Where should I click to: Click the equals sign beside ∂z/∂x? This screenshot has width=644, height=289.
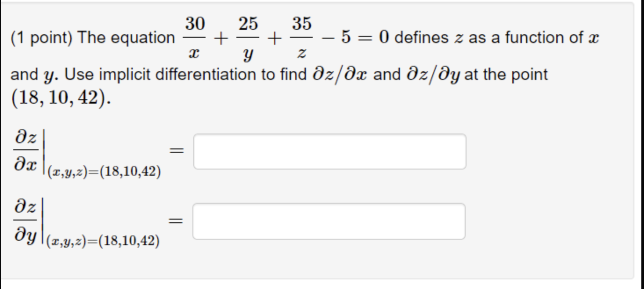177,151
